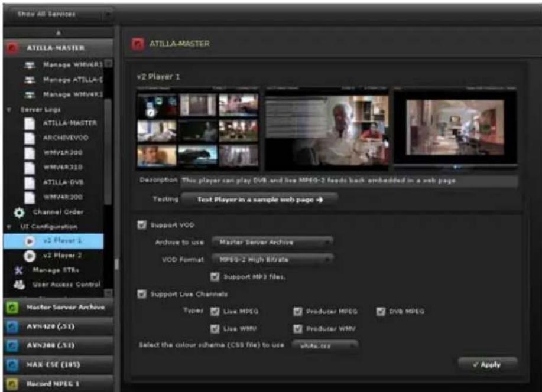Uncheck the Producer WMV type
542x392 pixels.
point(298,329)
